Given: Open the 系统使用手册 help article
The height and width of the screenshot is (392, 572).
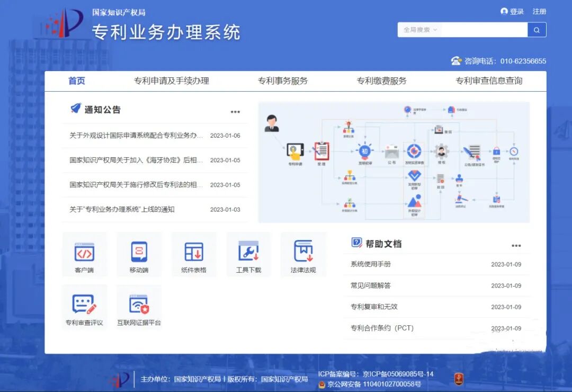Looking at the screenshot, I should pos(371,264).
